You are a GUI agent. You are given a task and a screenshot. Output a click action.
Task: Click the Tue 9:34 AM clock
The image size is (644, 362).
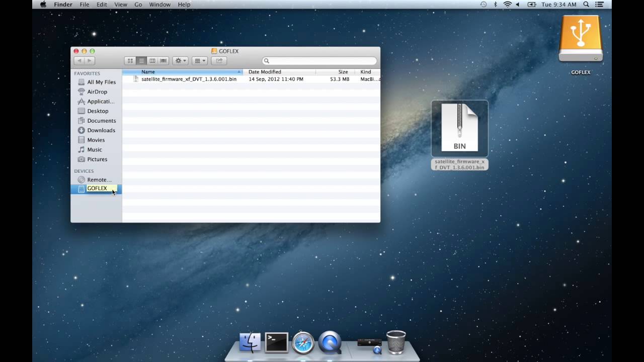(x=558, y=5)
